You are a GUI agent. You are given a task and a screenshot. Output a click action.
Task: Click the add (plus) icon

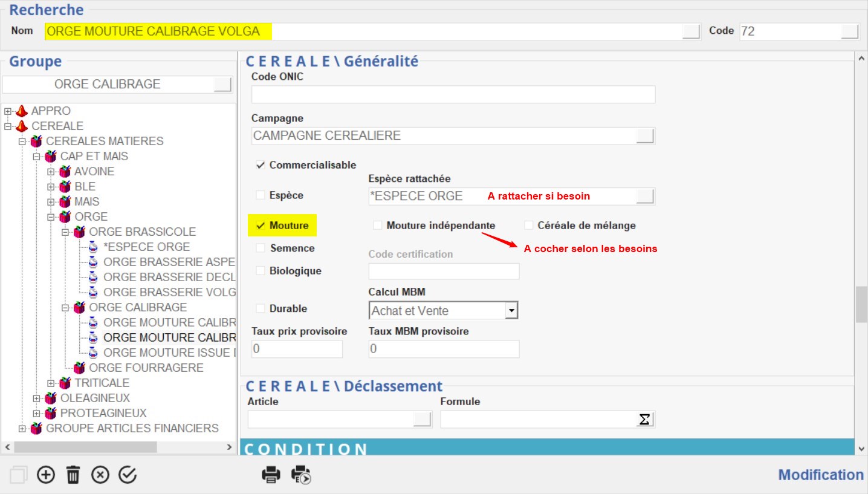point(46,475)
